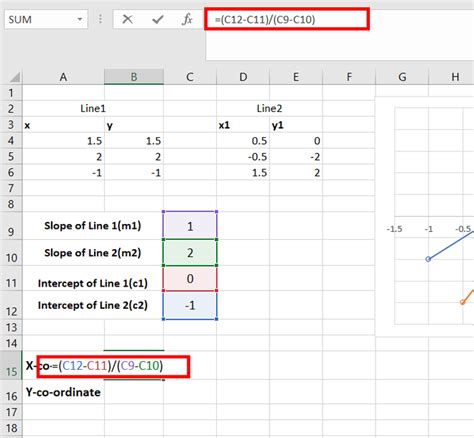Image resolution: width=474 pixels, height=438 pixels.
Task: Confirm the formula with the checkmark icon
Action: tap(157, 20)
